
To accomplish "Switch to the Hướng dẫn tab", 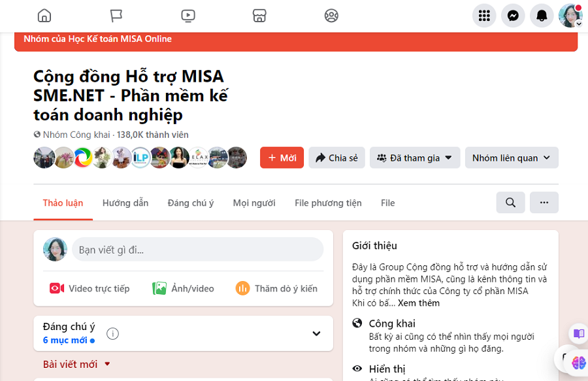I will pos(125,203).
